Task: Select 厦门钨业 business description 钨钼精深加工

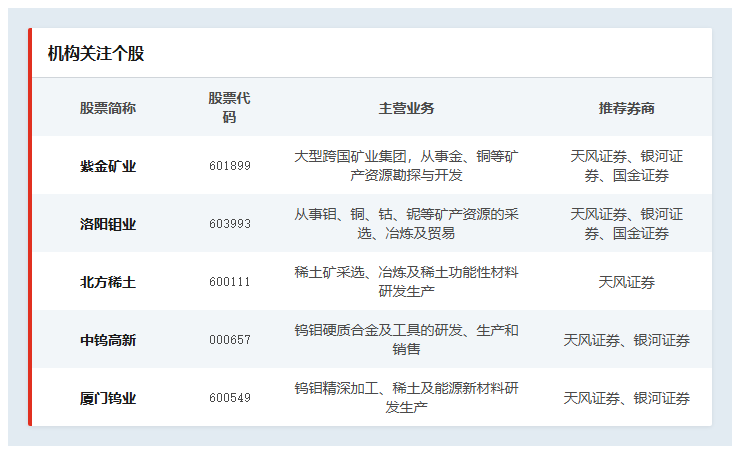Action: [x=406, y=398]
